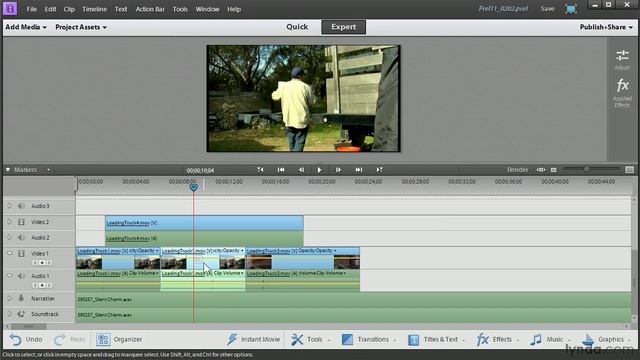Click fit-to-visible-timeline icon next to Render
Screen dimensions: 640x360
541,169
